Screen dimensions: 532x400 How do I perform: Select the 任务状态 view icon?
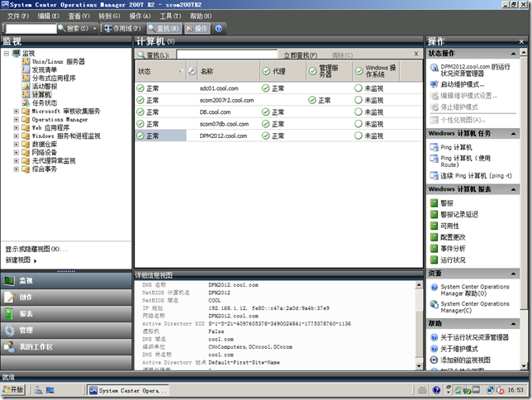(x=26, y=102)
